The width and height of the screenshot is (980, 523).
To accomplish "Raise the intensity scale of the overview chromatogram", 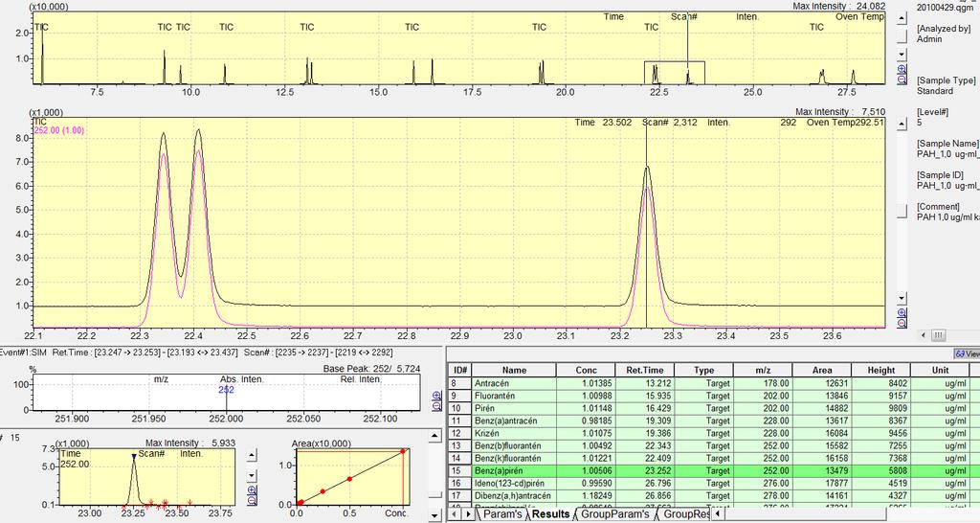I will [x=902, y=18].
